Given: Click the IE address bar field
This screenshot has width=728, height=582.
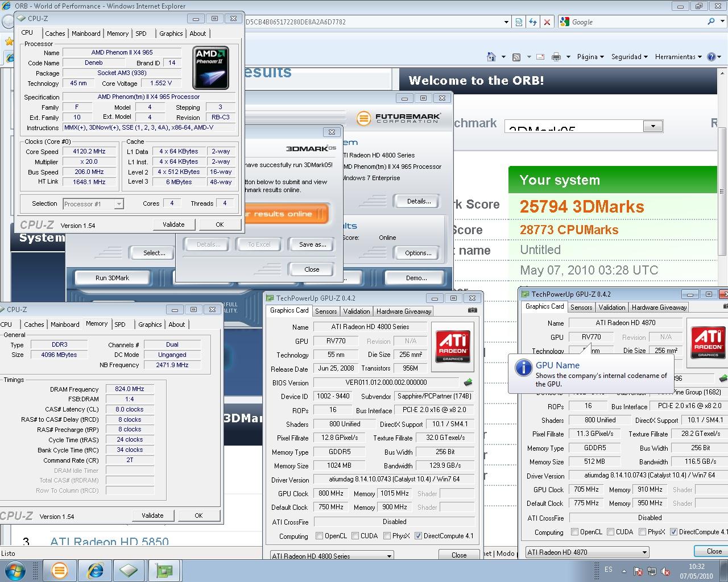Looking at the screenshot, I should [x=373, y=22].
